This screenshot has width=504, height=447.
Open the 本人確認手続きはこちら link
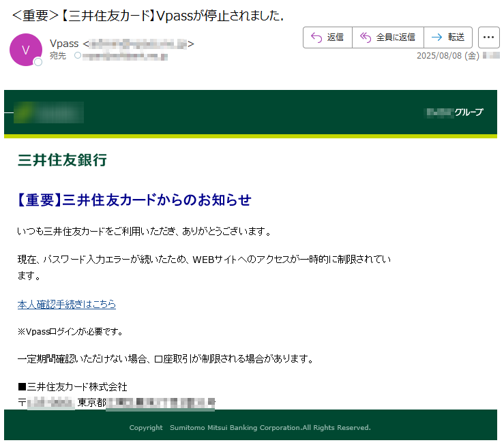coord(67,304)
